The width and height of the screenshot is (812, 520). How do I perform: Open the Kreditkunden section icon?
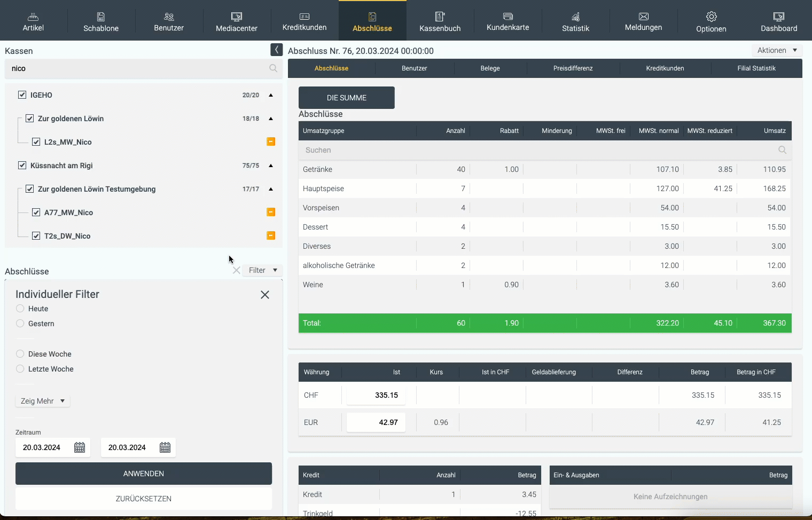click(x=304, y=17)
